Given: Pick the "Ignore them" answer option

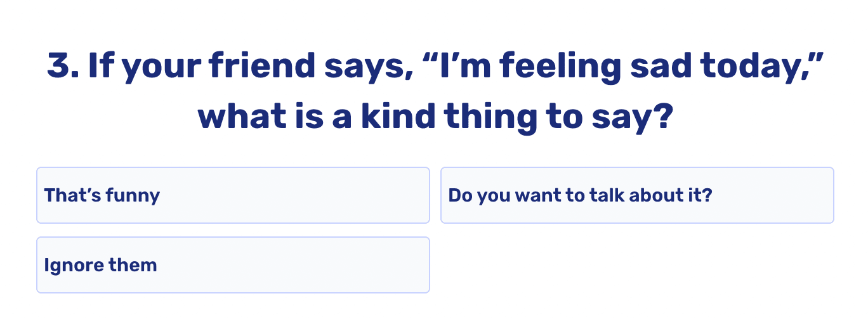Looking at the screenshot, I should [x=233, y=265].
